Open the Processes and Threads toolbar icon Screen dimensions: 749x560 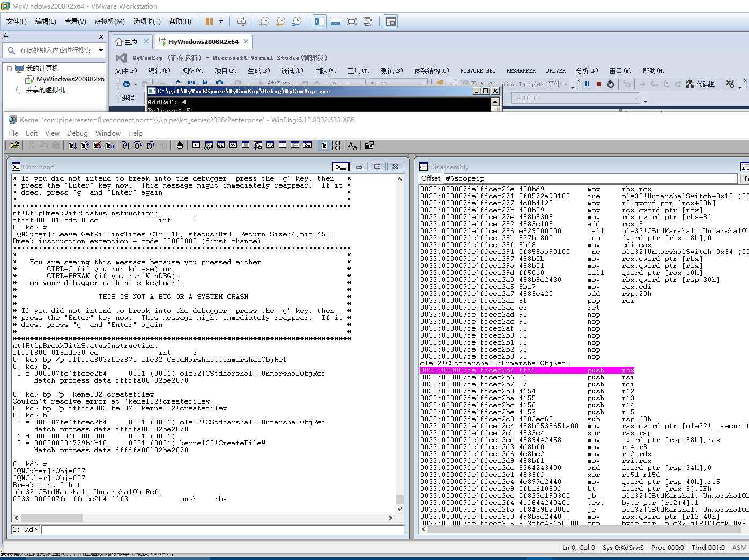coord(295,145)
